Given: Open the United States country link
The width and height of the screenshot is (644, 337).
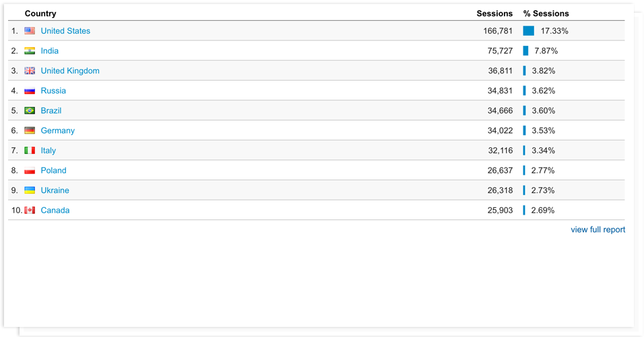Looking at the screenshot, I should 65,31.
